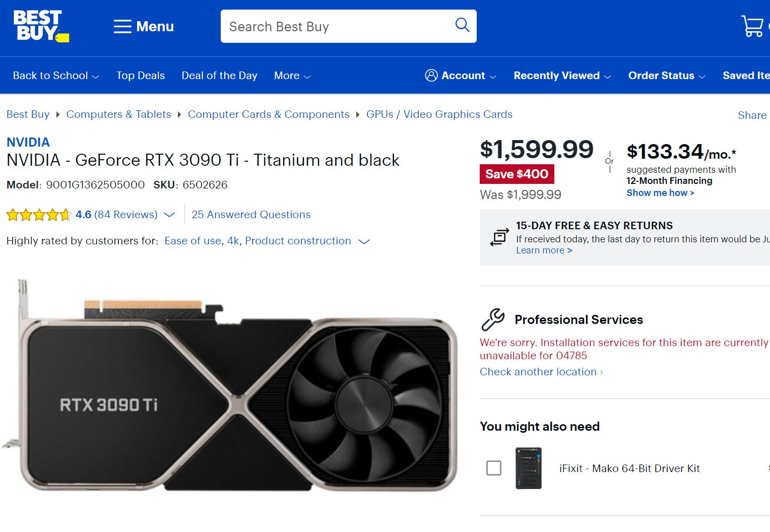The height and width of the screenshot is (532, 770).
Task: Click the Account person icon
Action: tap(431, 75)
